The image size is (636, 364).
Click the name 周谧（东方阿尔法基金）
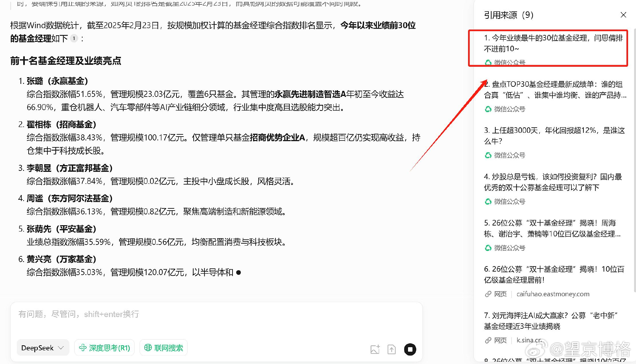coord(70,199)
